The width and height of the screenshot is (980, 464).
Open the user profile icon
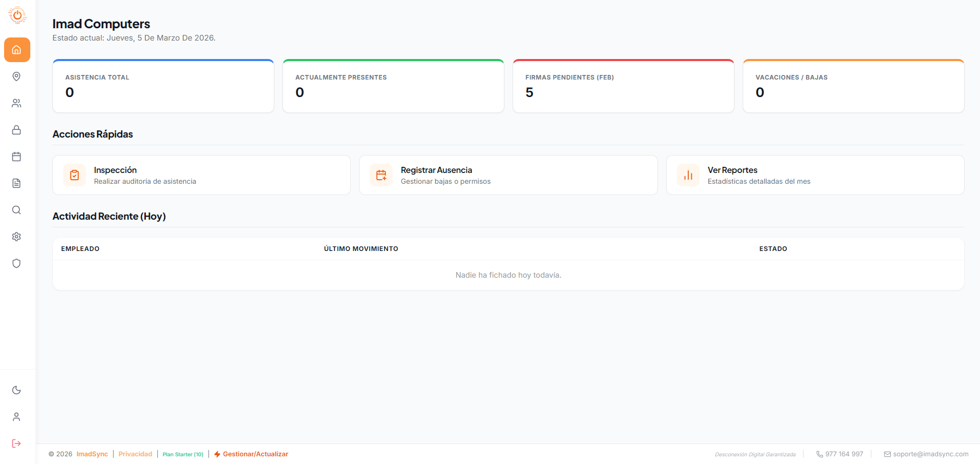coord(16,417)
